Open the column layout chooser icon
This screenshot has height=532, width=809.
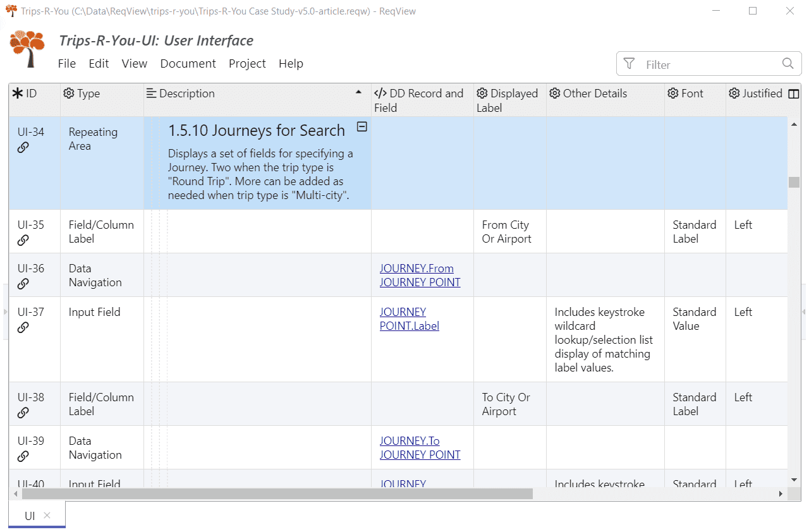pos(794,94)
